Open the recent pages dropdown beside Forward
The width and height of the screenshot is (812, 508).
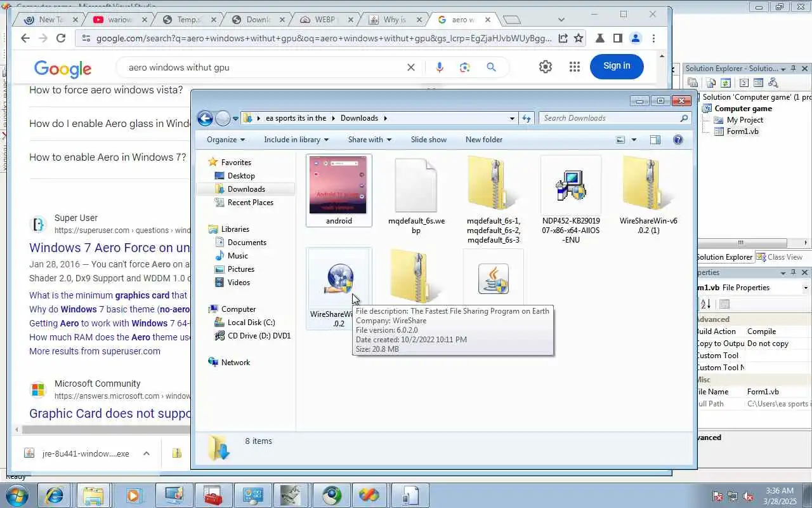[235, 119]
